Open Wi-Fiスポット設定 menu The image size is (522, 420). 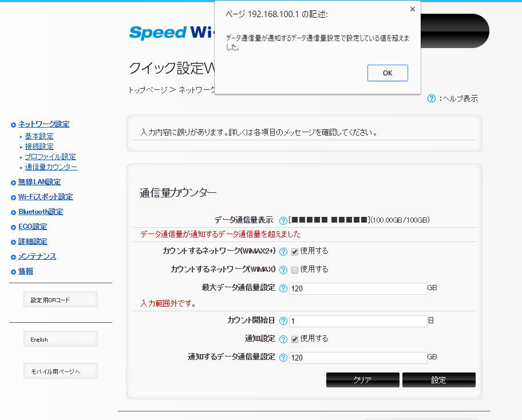click(45, 197)
